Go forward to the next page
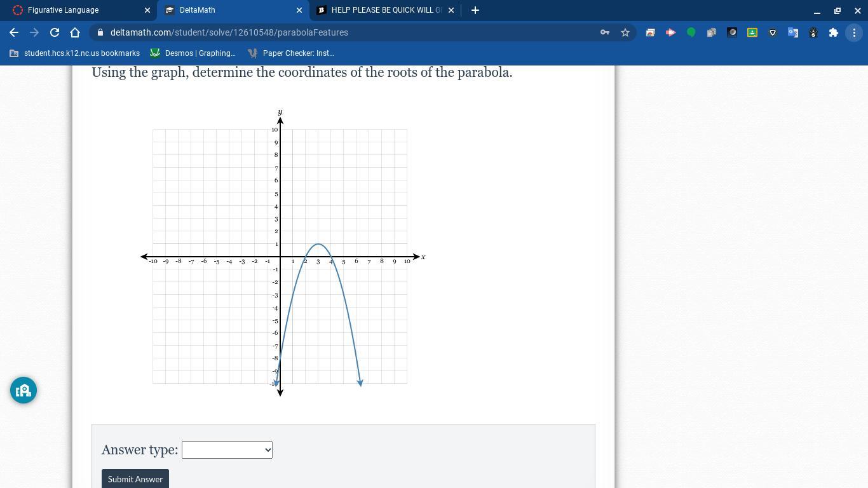The width and height of the screenshot is (868, 488). [34, 32]
